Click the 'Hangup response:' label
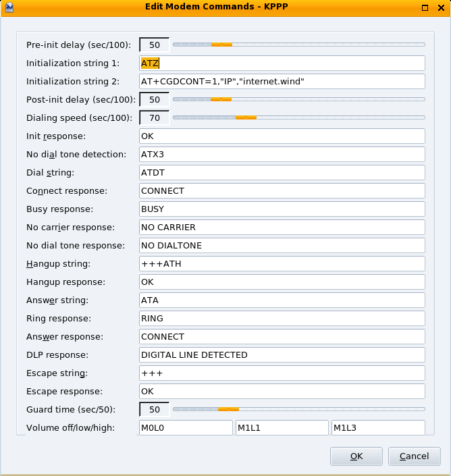The width and height of the screenshot is (451, 476). [x=65, y=282]
